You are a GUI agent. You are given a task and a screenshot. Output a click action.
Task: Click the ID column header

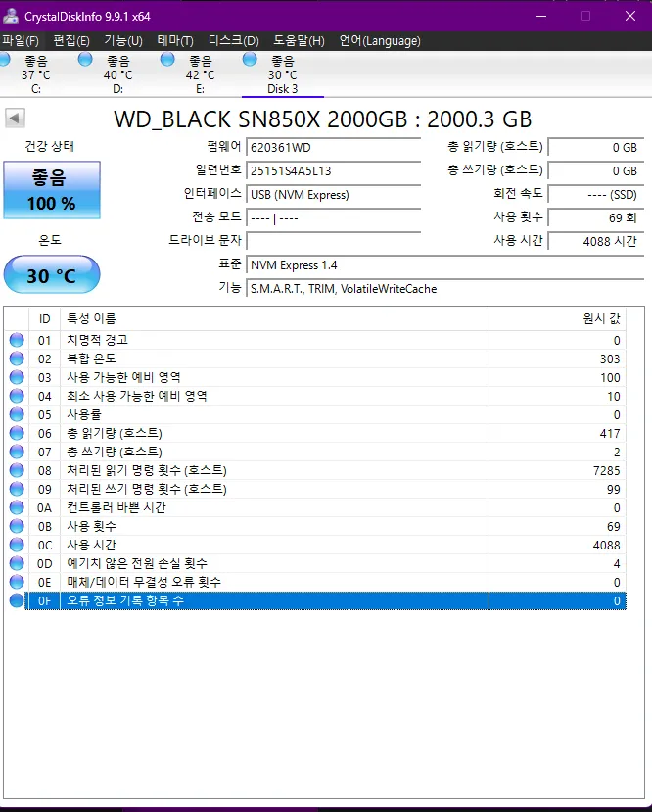pyautogui.click(x=44, y=319)
